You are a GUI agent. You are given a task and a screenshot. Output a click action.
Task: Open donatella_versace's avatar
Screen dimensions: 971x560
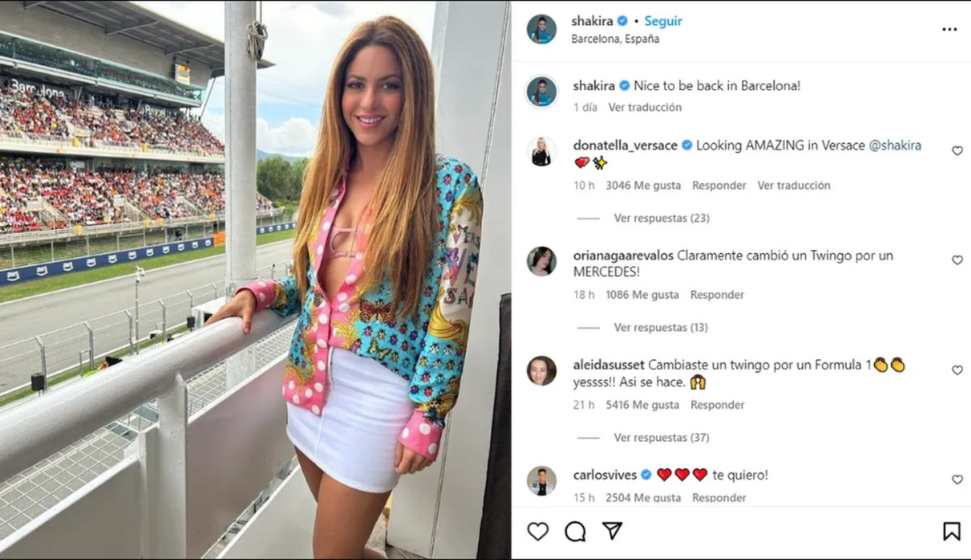[x=542, y=151]
